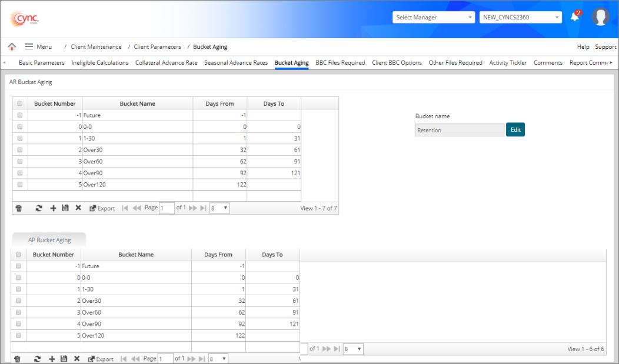Screen dimensions: 619x364
Task: Delete row in AR Bucket Aging grid
Action: click(18, 208)
